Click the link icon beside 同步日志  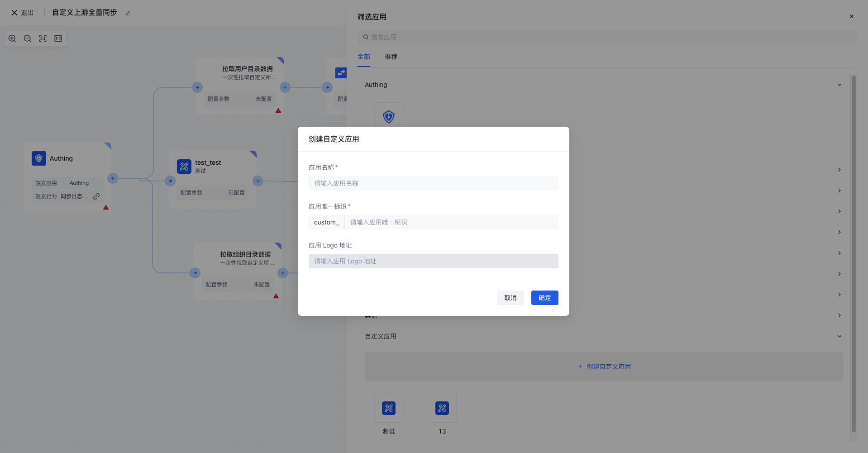coord(96,196)
